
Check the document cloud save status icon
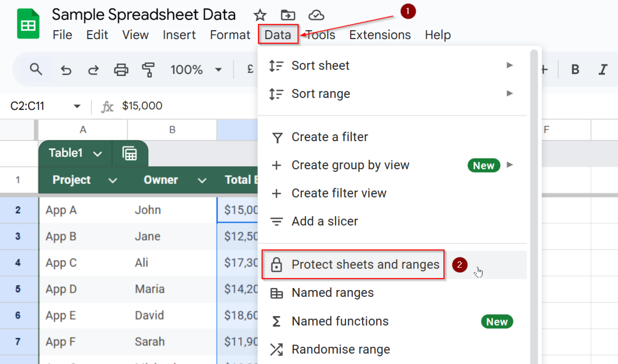click(x=316, y=15)
